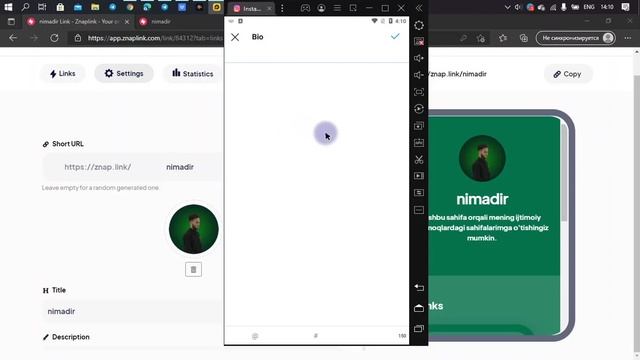The image size is (640, 360).
Task: Delete profile image with trash button
Action: (x=193, y=269)
